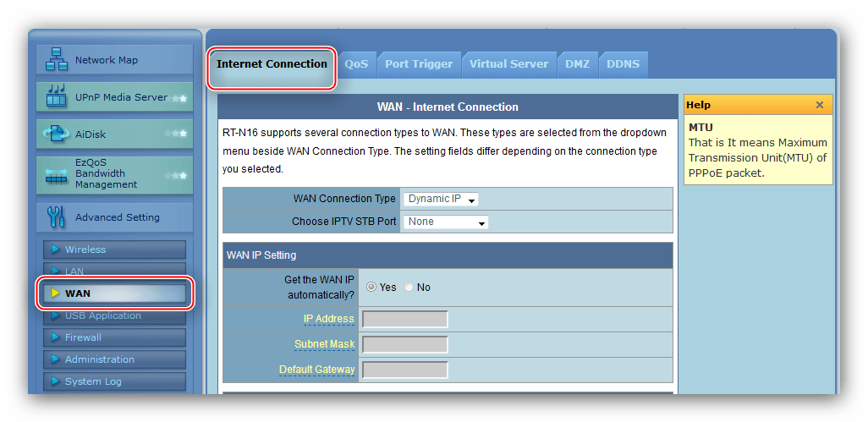
Task: Select No for automatic WAN IP
Action: pyautogui.click(x=409, y=288)
